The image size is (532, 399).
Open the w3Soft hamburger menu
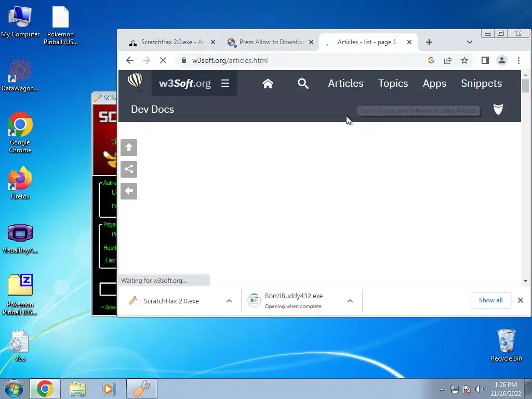coord(225,84)
